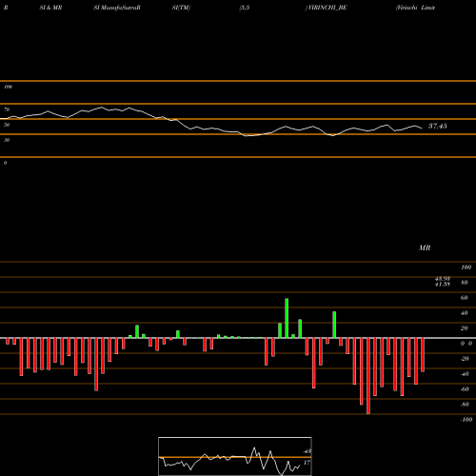Click the -40 tick on MR axis
The width and height of the screenshot is (476, 476).
tap(465, 374)
